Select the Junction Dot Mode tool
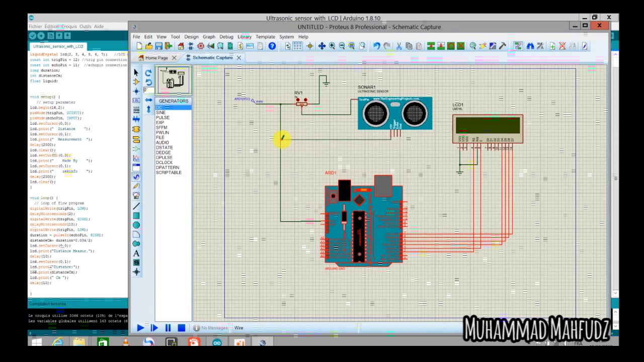Viewport: 644px width, 362px height. coord(136,92)
